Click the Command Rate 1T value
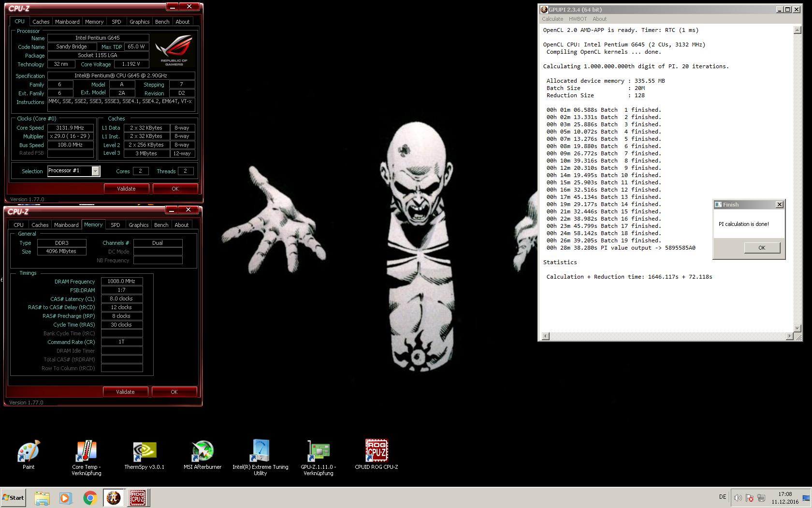This screenshot has height=508, width=812. pos(122,342)
